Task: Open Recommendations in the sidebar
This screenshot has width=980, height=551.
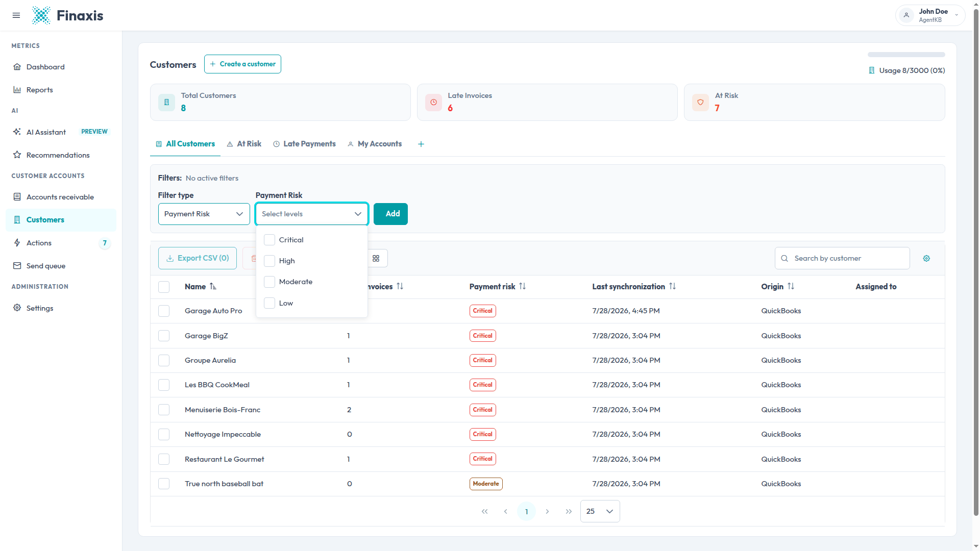Action: [61, 155]
